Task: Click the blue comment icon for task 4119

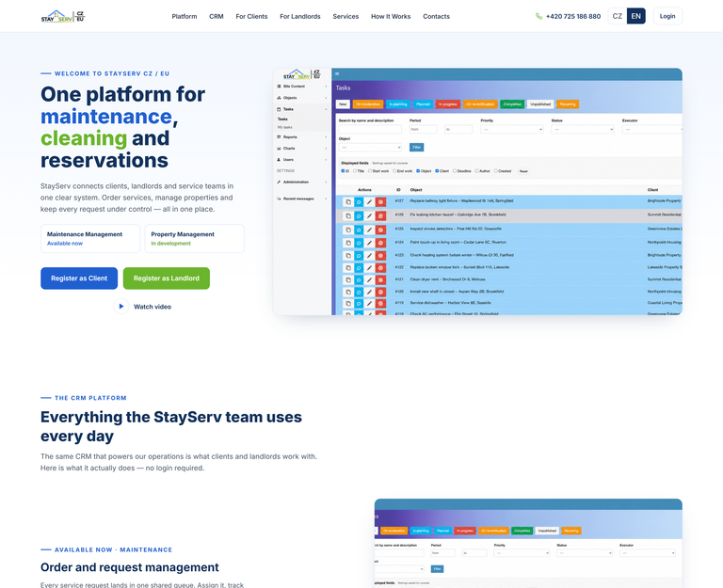Action: (359, 304)
